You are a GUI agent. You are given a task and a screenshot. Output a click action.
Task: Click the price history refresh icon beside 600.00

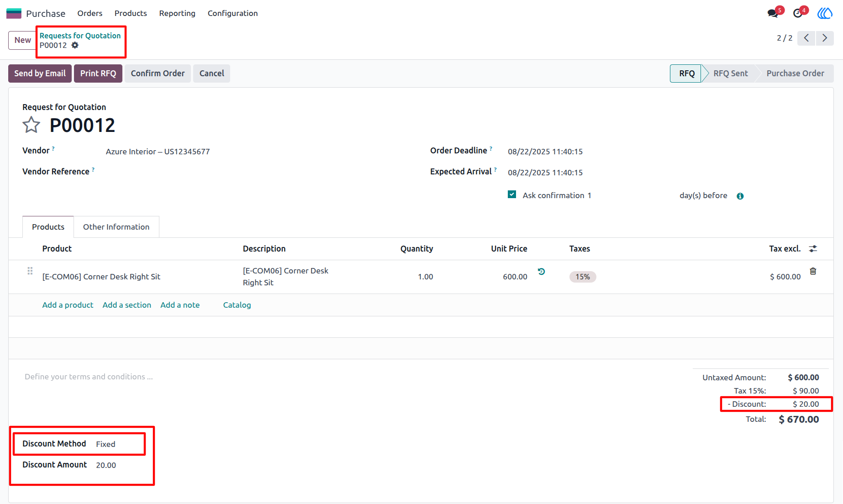pyautogui.click(x=542, y=271)
